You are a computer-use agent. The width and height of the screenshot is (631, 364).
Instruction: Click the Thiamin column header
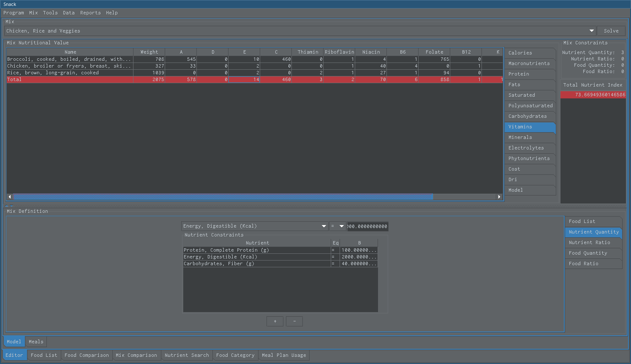307,52
